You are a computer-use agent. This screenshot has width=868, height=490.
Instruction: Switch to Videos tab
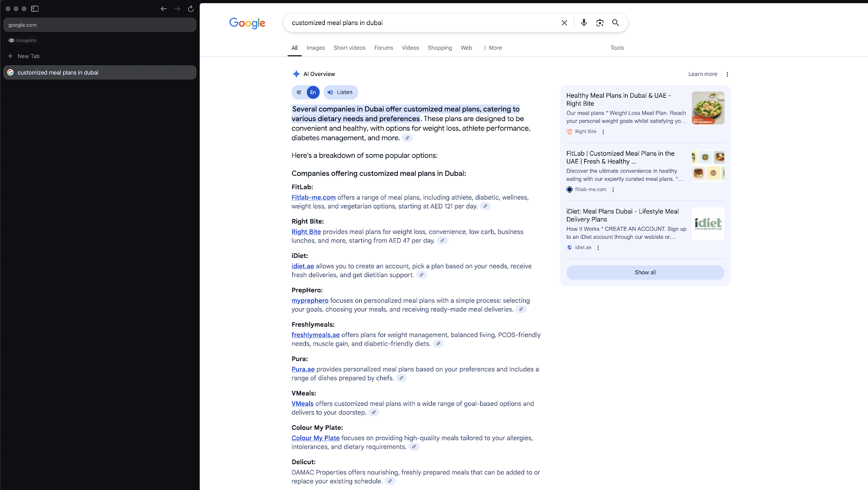(x=411, y=48)
